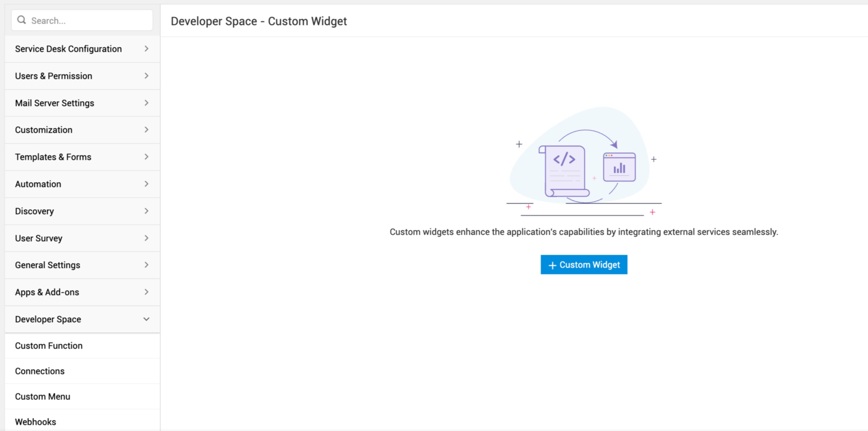Click Templates & Forms chevron arrow
Image resolution: width=868 pixels, height=431 pixels.
146,157
